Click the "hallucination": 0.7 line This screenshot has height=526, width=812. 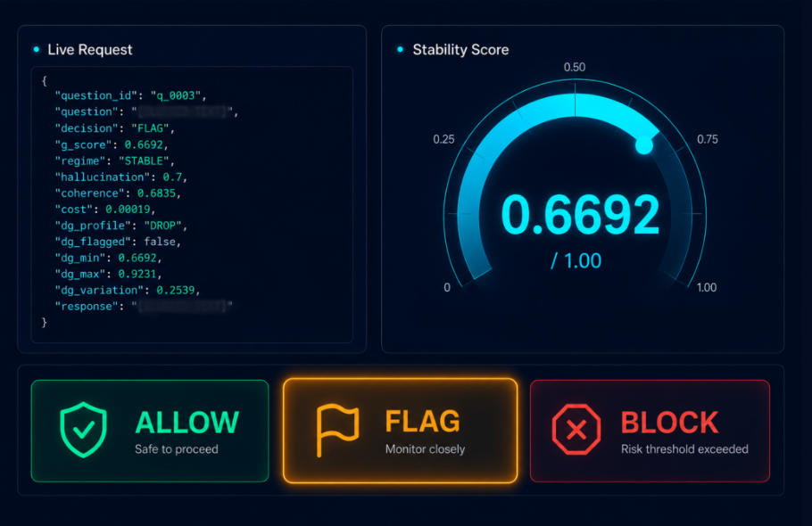pos(121,177)
